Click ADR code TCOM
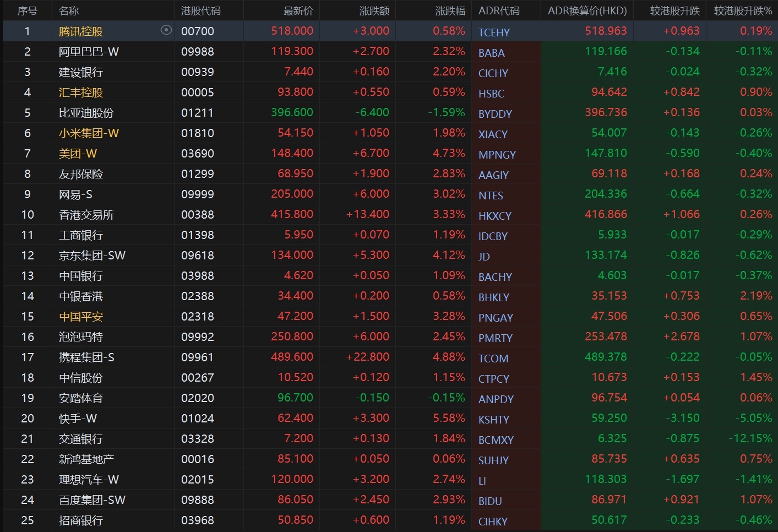Viewport: 778px width, 532px height. point(493,359)
